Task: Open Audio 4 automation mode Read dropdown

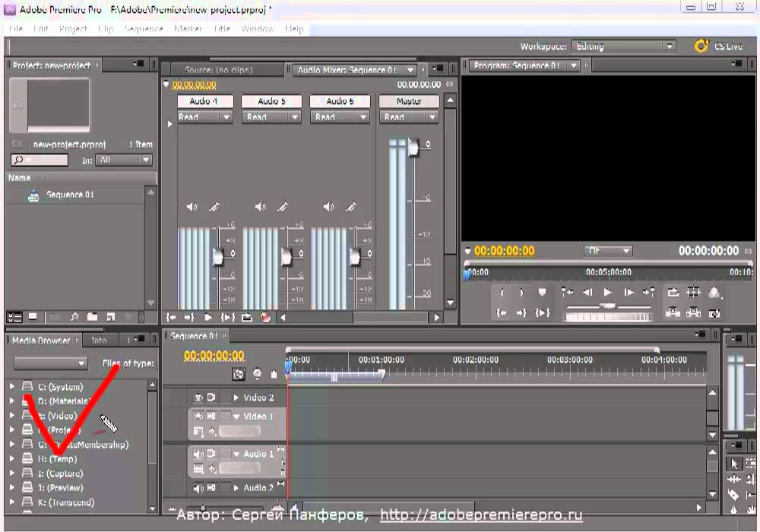Action: pyautogui.click(x=205, y=117)
